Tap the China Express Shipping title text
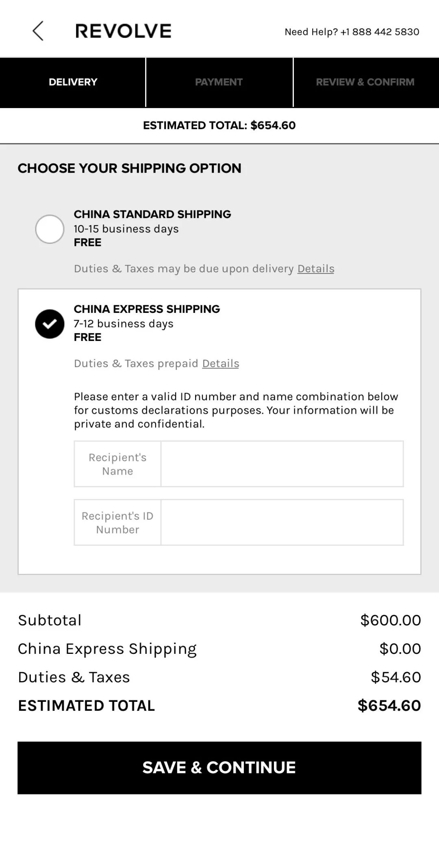This screenshot has height=868, width=439. point(147,309)
